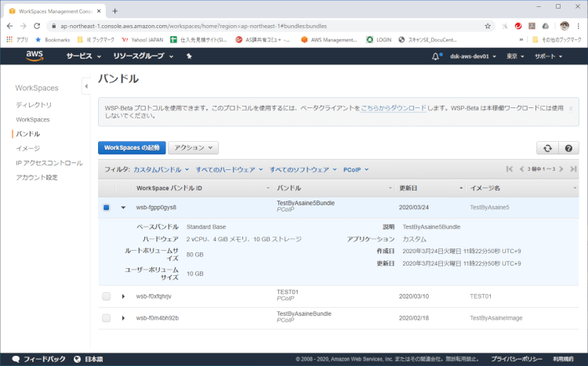Select the wsb-f0xfqhrjv bundle checkbox
The height and width of the screenshot is (366, 588).
tap(107, 296)
